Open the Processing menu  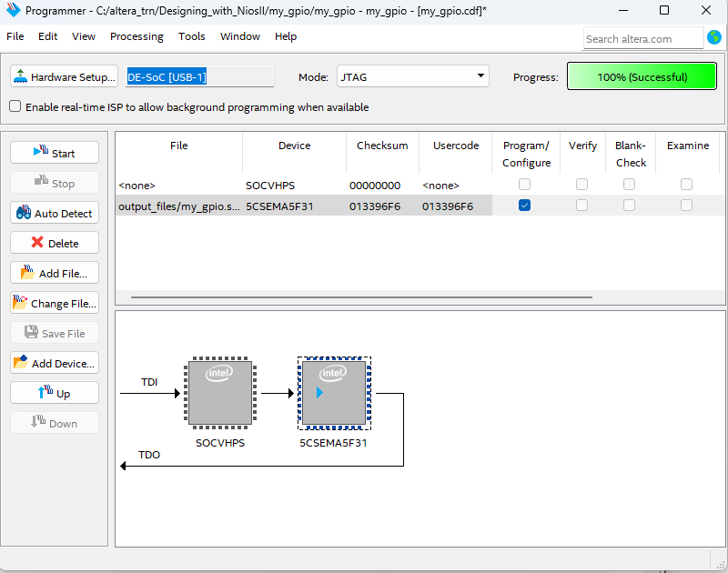(136, 36)
